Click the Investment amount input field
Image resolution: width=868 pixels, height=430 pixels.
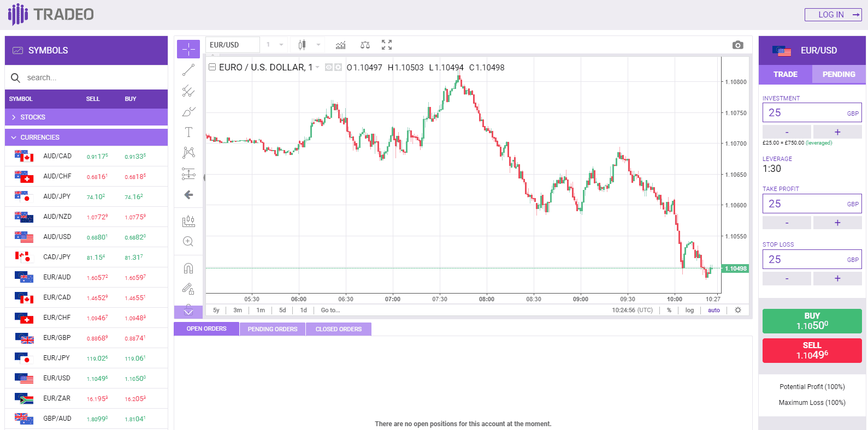[812, 112]
